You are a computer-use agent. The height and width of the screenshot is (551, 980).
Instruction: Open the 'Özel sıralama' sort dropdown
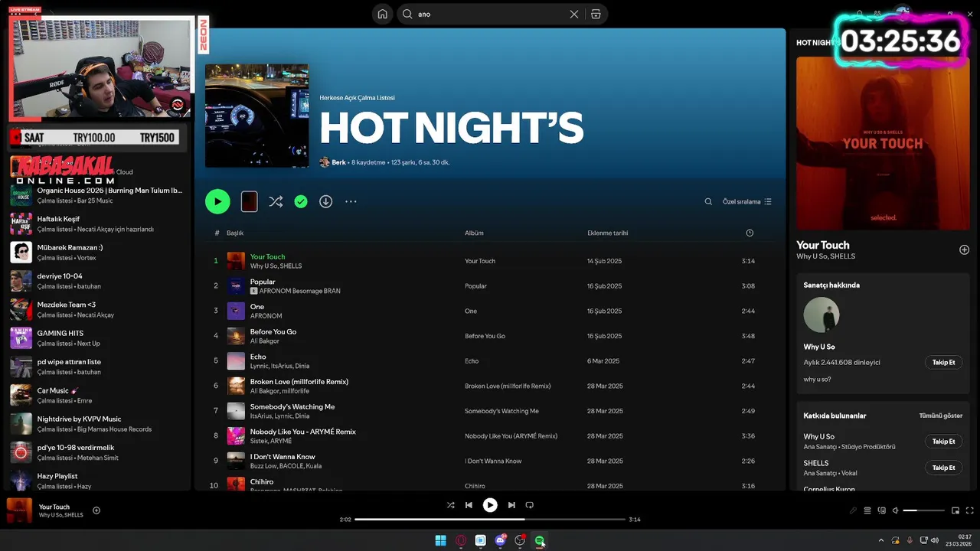pos(747,202)
